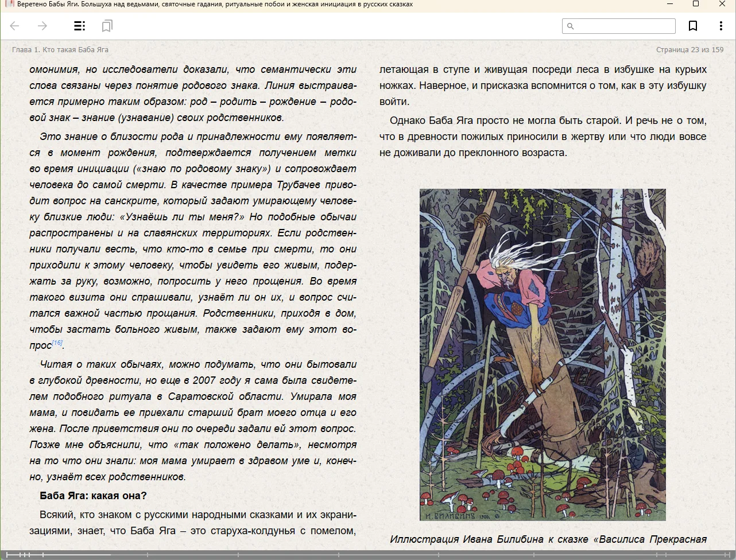The height and width of the screenshot is (560, 736).
Task: Click the magnifier icon in search box
Action: [x=570, y=26]
